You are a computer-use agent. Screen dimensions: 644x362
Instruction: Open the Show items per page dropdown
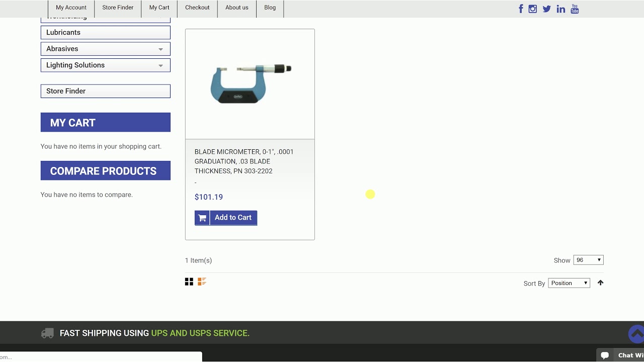pyautogui.click(x=588, y=260)
